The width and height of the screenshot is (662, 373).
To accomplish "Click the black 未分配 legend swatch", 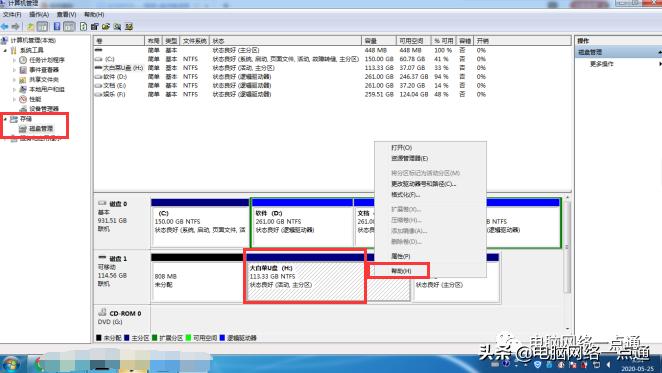I will click(99, 338).
